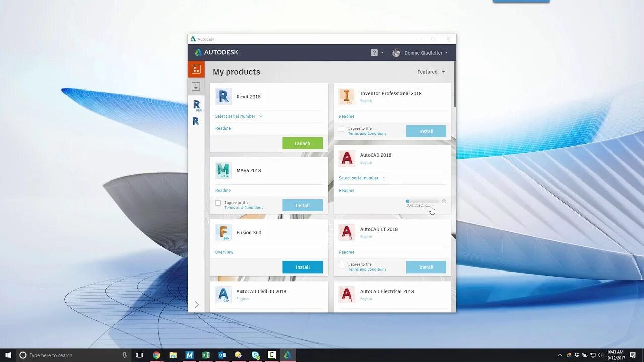The width and height of the screenshot is (644, 362).
Task: Open the Revit 2018 Readme link
Action: point(223,128)
